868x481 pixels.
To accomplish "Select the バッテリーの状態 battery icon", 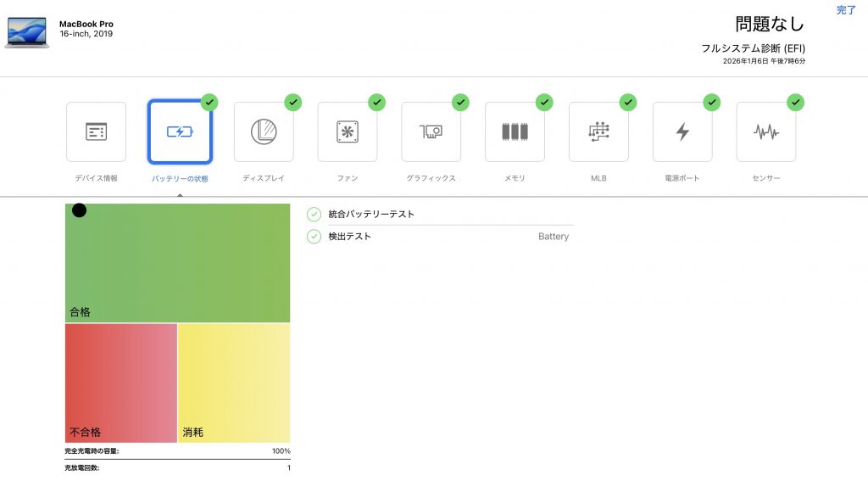I will tap(180, 131).
